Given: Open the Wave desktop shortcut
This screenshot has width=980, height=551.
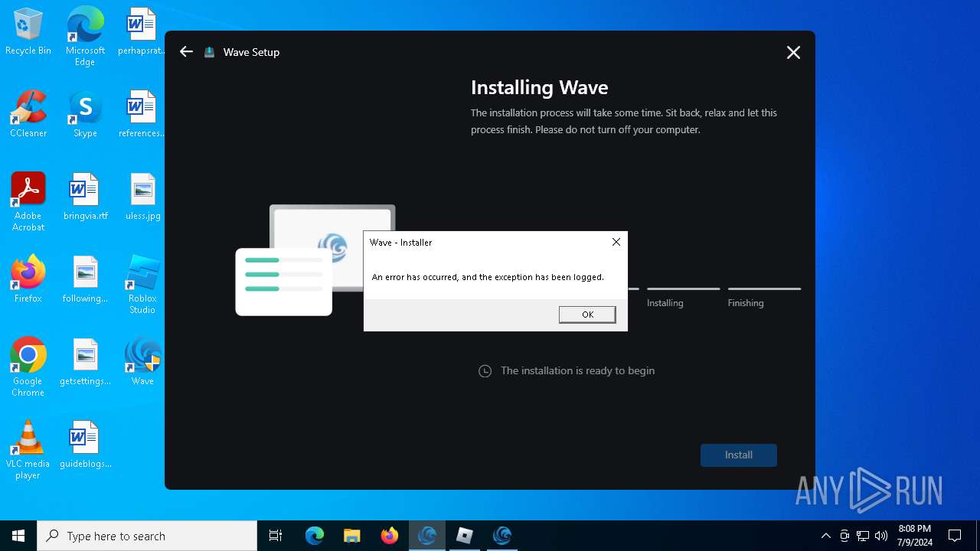Looking at the screenshot, I should click(x=142, y=363).
